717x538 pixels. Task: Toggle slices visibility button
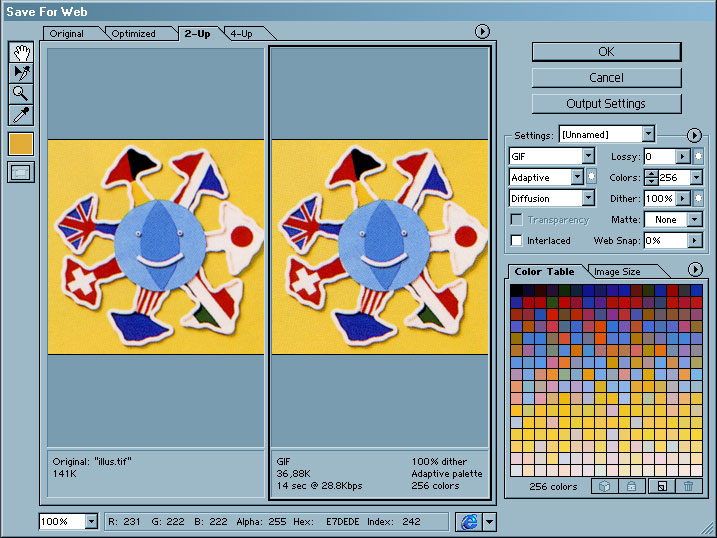[21, 173]
